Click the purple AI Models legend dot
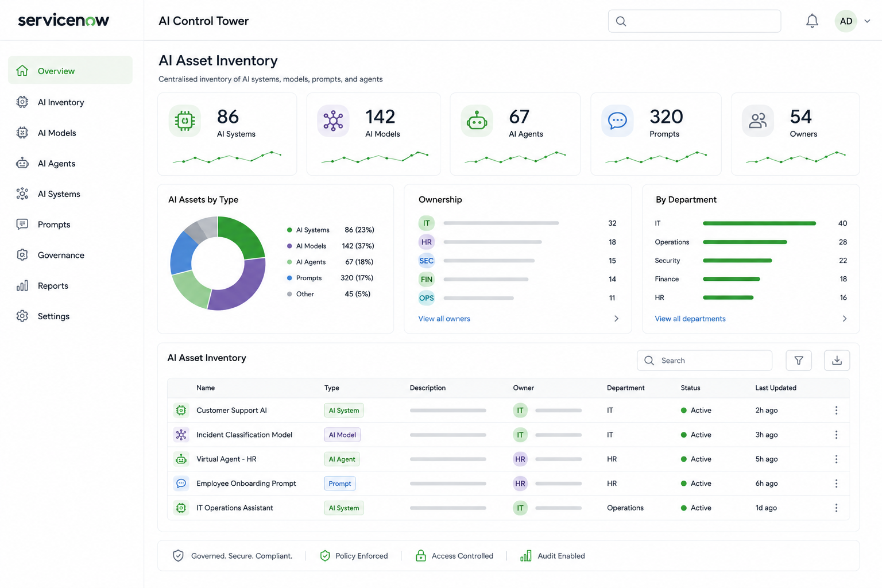 click(x=289, y=246)
